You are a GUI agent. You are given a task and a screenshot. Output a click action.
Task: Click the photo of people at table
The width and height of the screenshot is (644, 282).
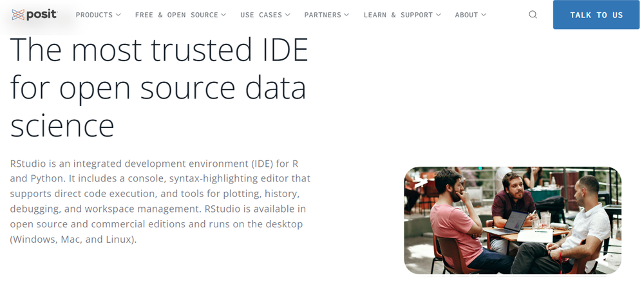click(x=513, y=220)
